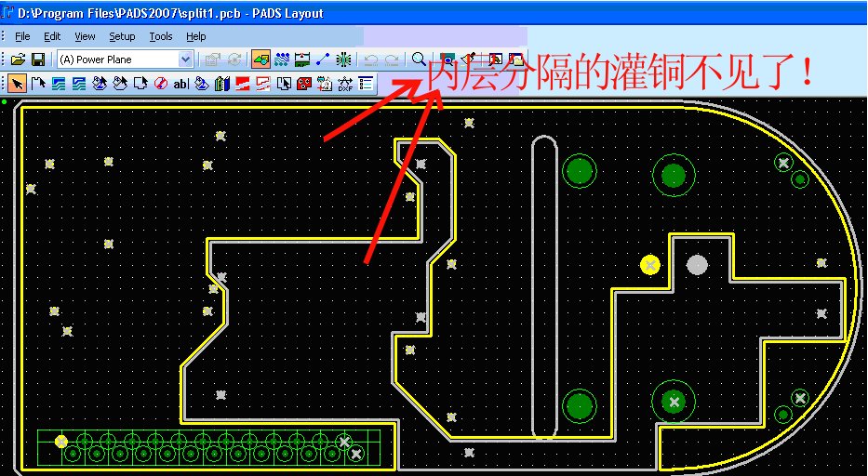Select the Text (ab|) tool
868x476 pixels.
[181, 84]
